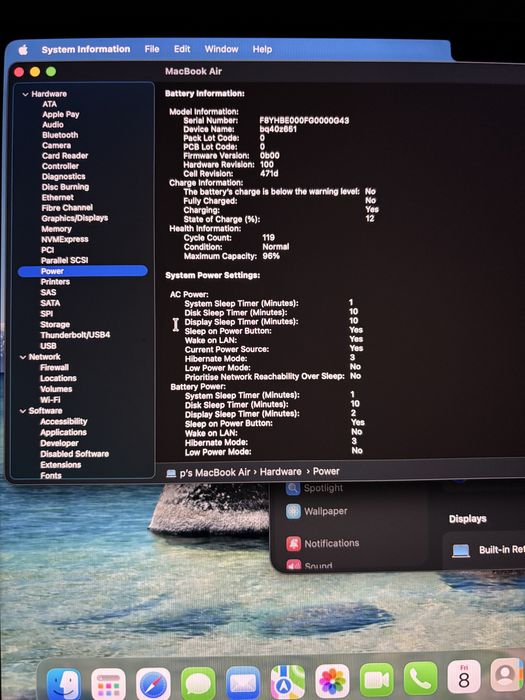Select Controller in the sidebar

(x=60, y=166)
